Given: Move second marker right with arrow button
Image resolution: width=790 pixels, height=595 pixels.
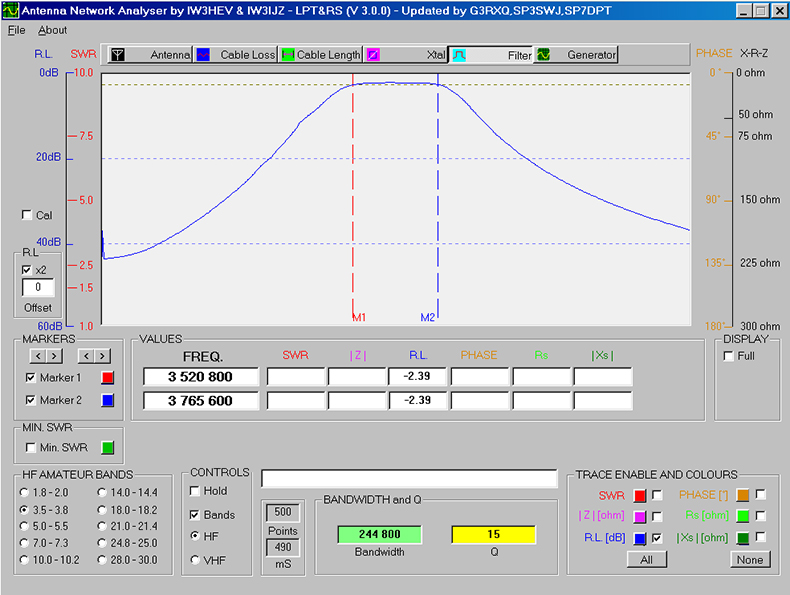Looking at the screenshot, I should [100, 355].
